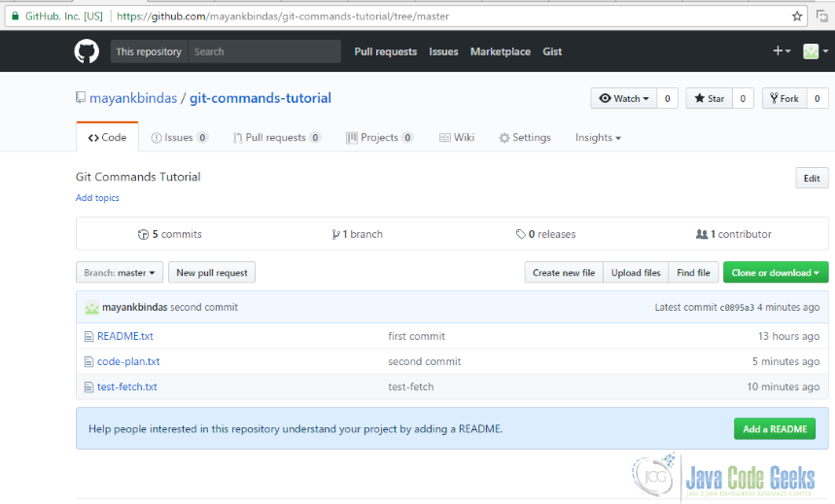Click the green padlock security icon
The width and height of the screenshot is (835, 504).
[16, 16]
